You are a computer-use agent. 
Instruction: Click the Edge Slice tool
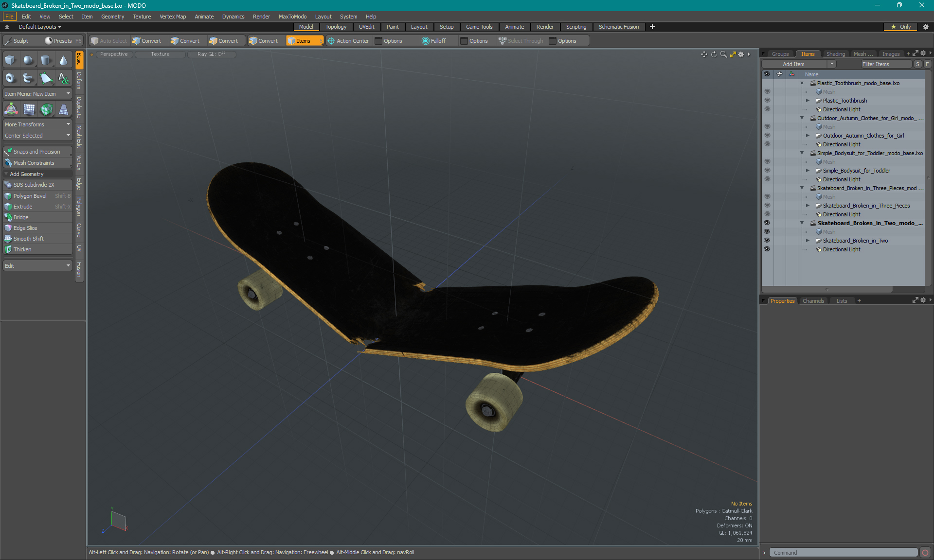pos(25,228)
